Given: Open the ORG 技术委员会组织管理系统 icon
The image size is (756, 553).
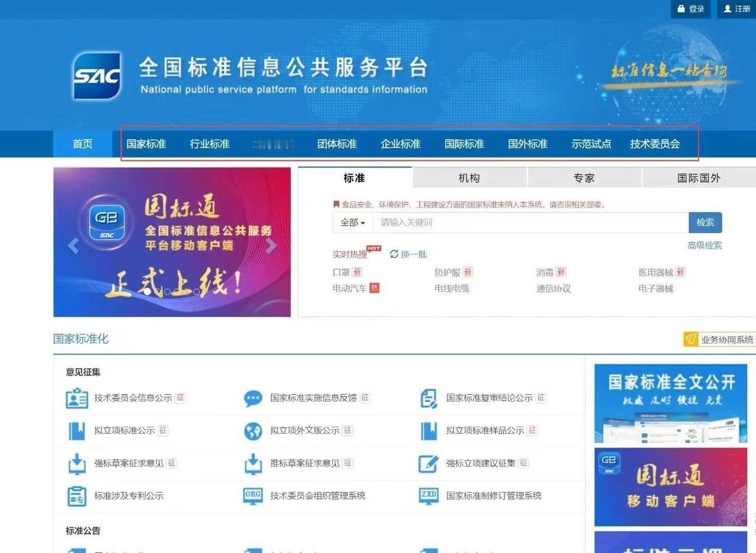Looking at the screenshot, I should coord(253,496).
